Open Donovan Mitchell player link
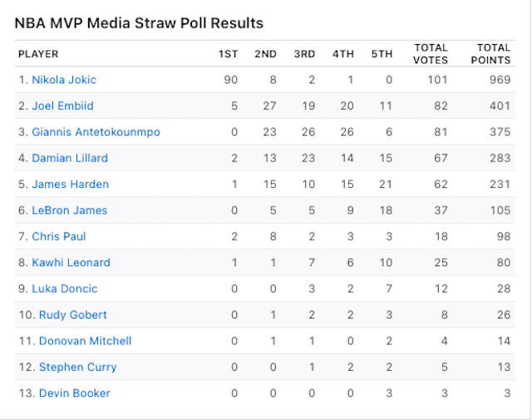The image size is (532, 420). (85, 341)
